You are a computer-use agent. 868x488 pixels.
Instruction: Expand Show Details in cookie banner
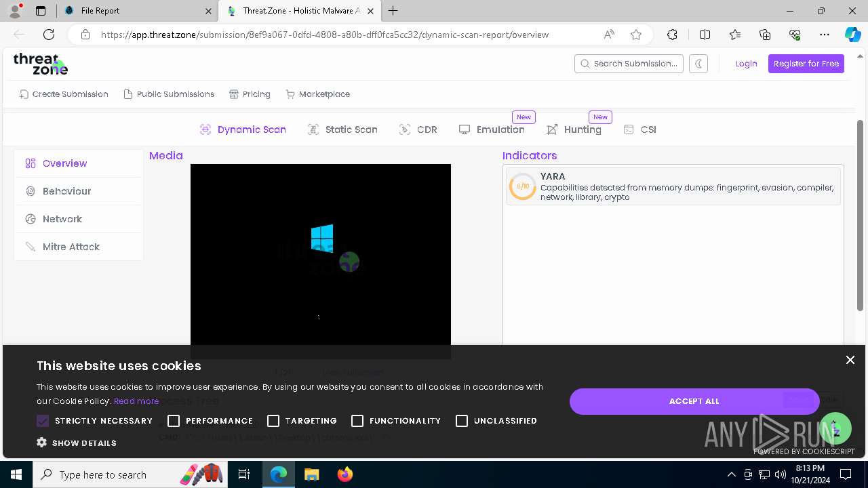pyautogui.click(x=77, y=443)
